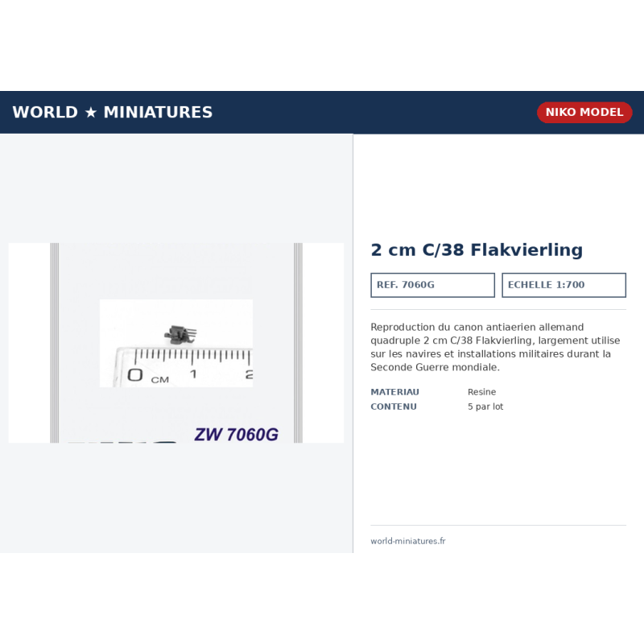Click the 5 par lot value
Screen dimensions: 644x644
(485, 407)
